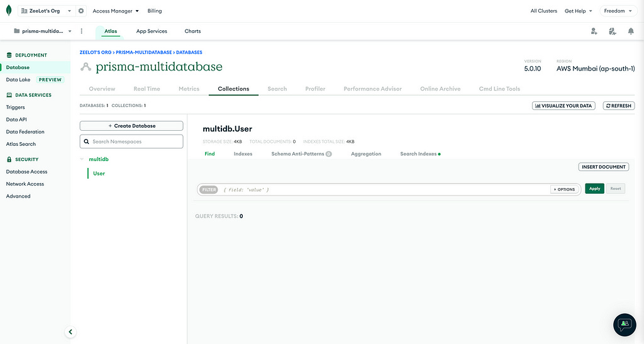Open the Aggregation sub-tab
The image size is (644, 344).
366,154
